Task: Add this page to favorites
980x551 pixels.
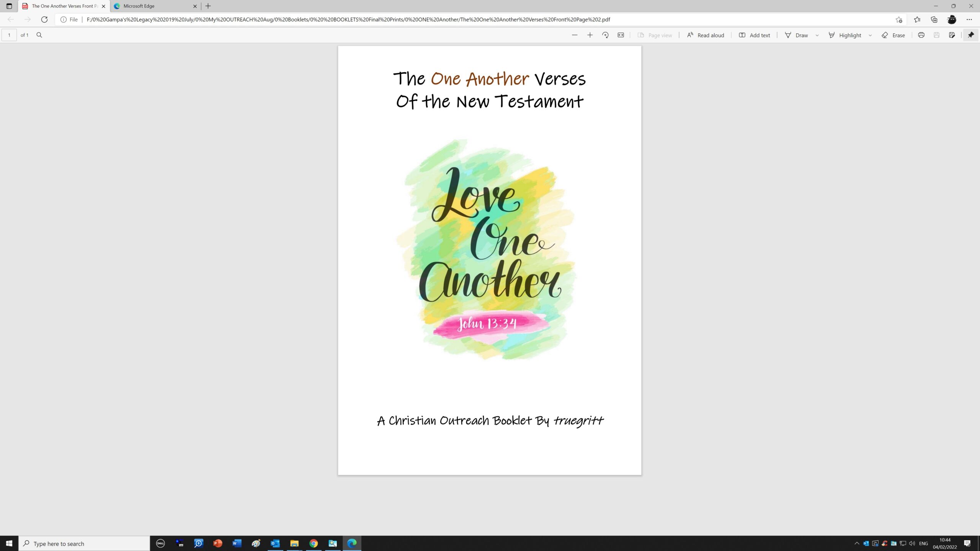Action: 899,20
